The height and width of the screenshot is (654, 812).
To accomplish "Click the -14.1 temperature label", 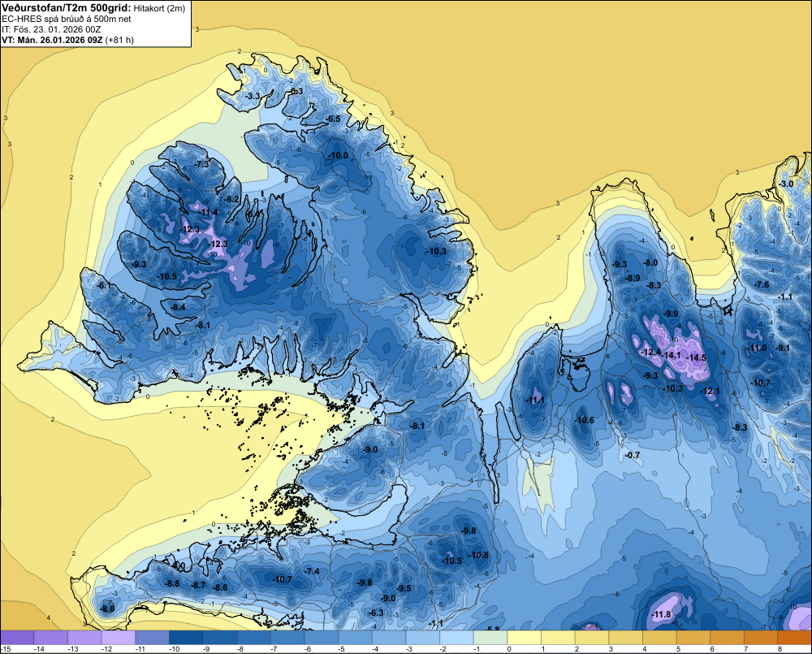I will point(672,356).
